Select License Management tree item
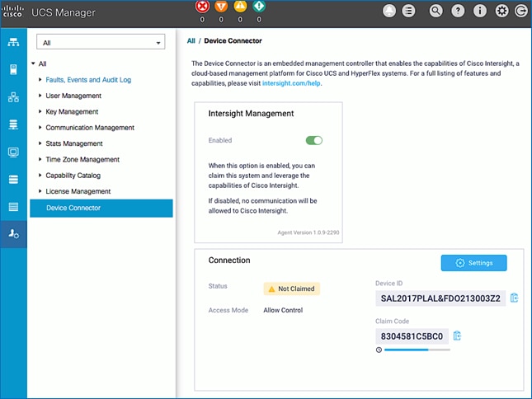Screen dimensions: 532x399 [x=78, y=191]
